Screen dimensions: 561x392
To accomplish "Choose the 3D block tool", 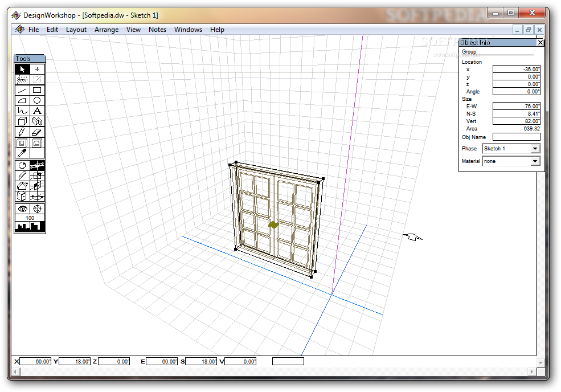I will (22, 121).
